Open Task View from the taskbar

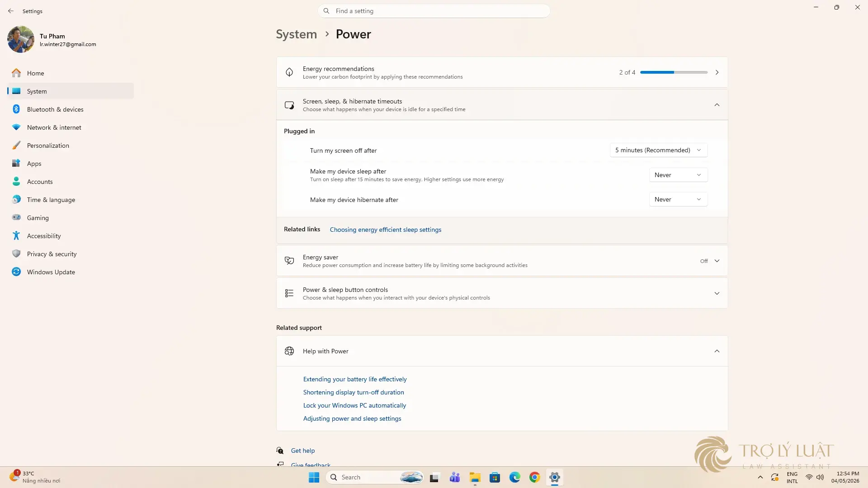pos(434,477)
